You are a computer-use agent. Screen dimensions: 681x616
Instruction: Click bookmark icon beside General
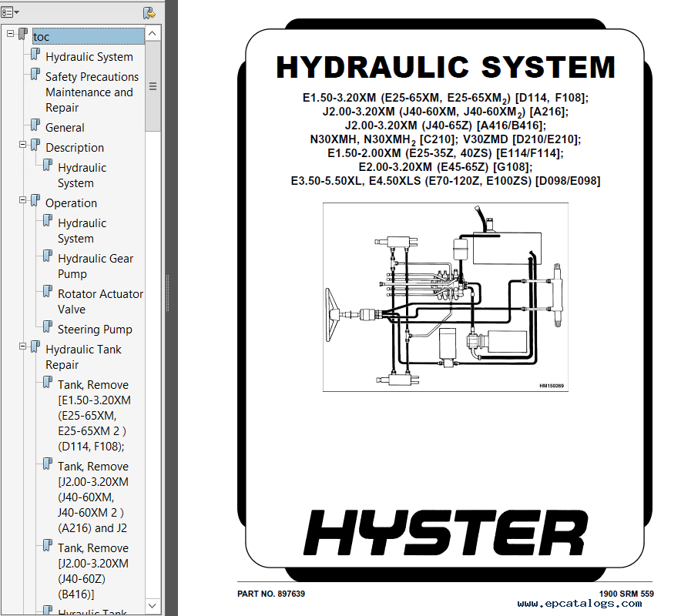tap(35, 126)
